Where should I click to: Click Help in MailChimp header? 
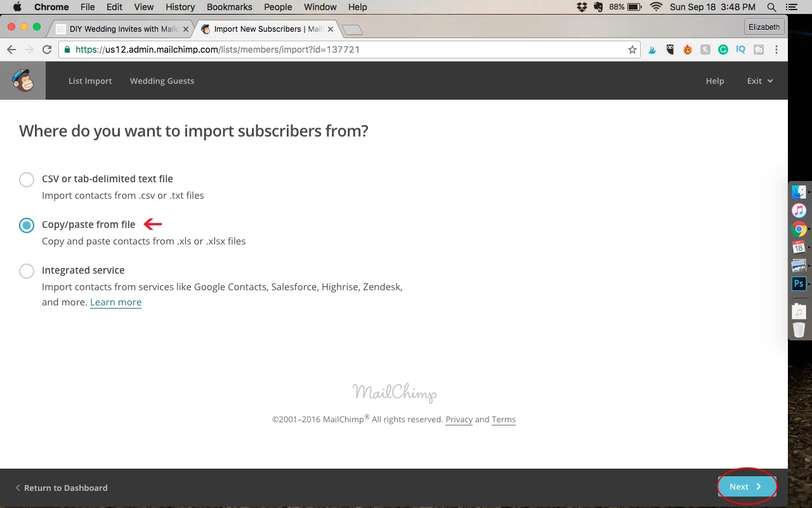click(x=715, y=81)
